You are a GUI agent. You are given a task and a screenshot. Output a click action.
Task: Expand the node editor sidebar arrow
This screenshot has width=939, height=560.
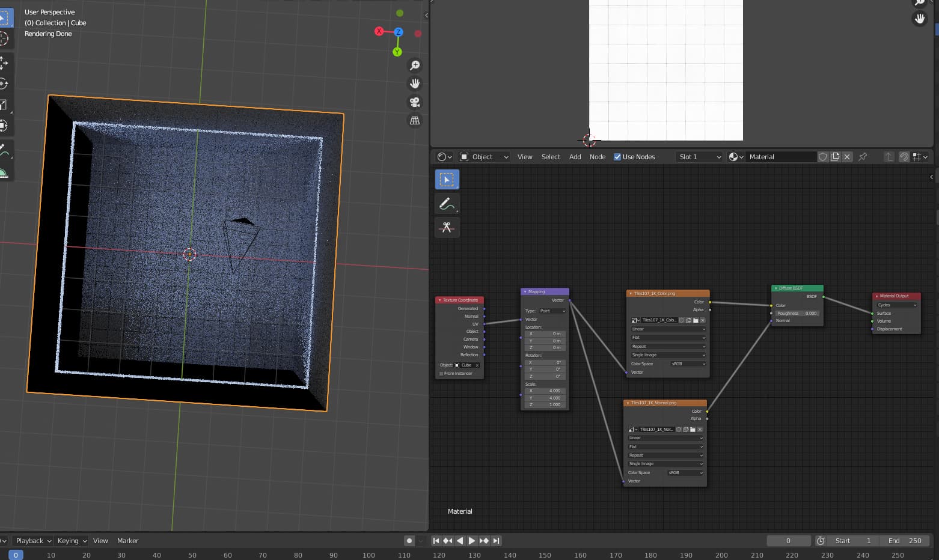click(932, 177)
